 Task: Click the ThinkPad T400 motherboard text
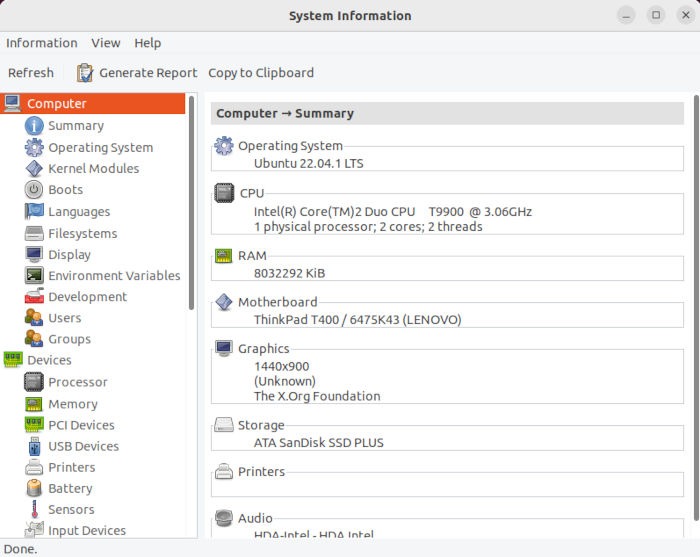(358, 320)
